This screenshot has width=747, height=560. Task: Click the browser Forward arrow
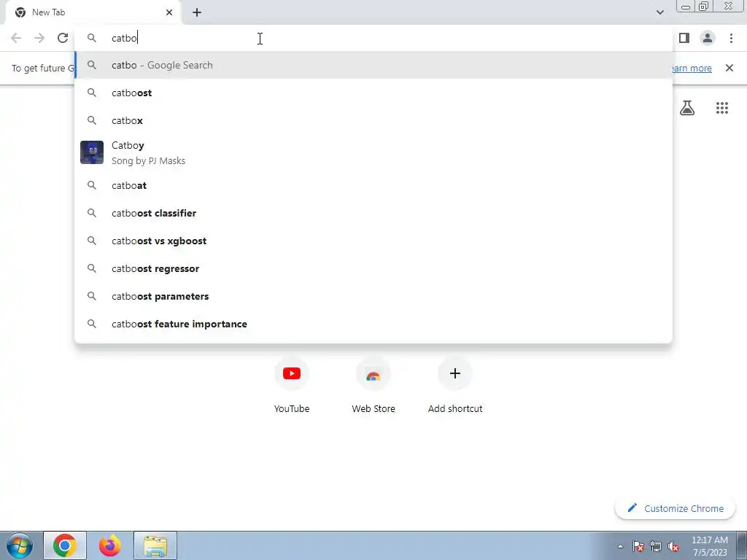[x=39, y=38]
